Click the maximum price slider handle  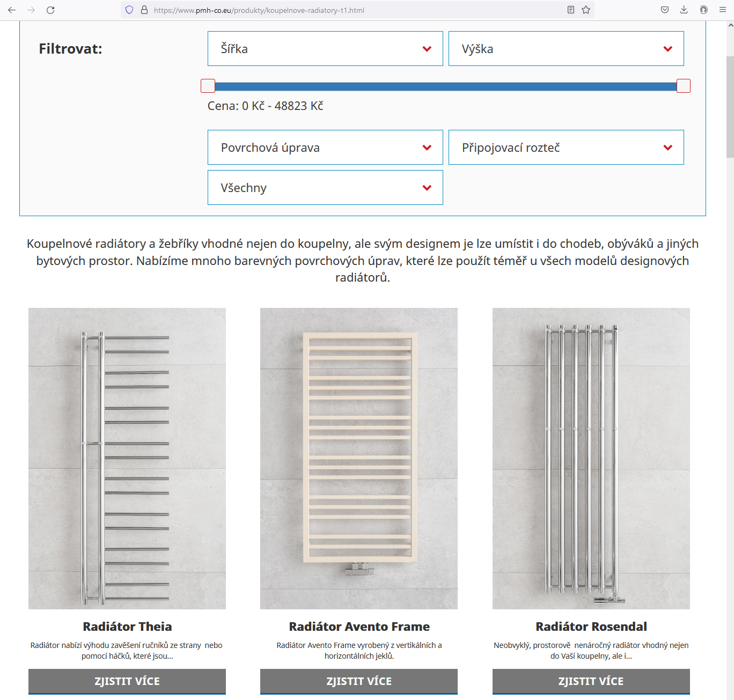pyautogui.click(x=683, y=86)
